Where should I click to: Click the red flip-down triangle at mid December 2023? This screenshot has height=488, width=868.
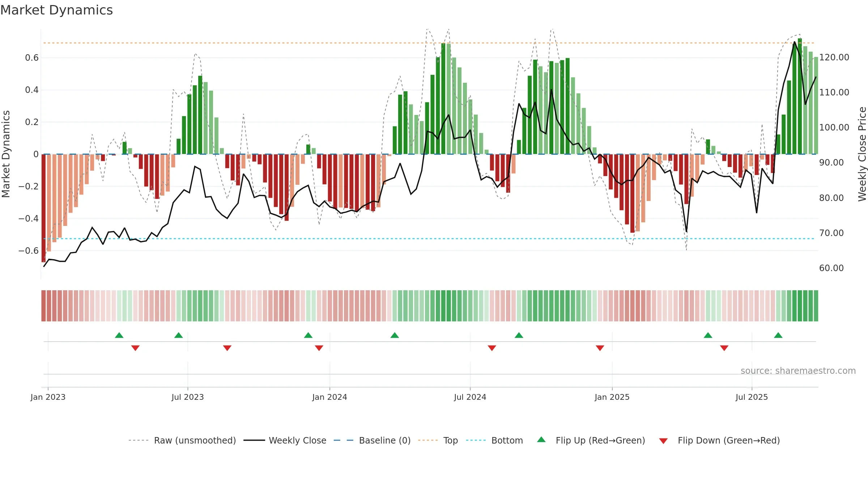click(319, 348)
